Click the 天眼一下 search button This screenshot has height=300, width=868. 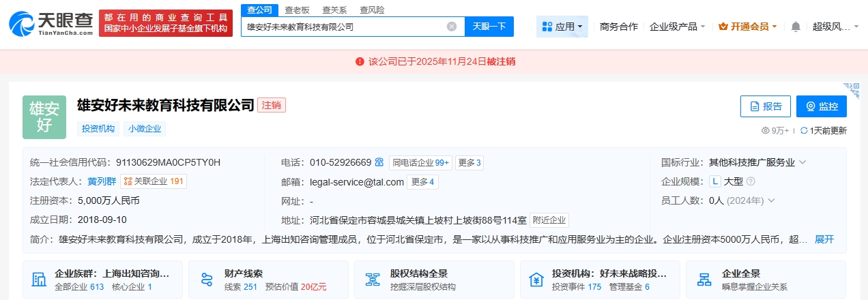(x=489, y=27)
